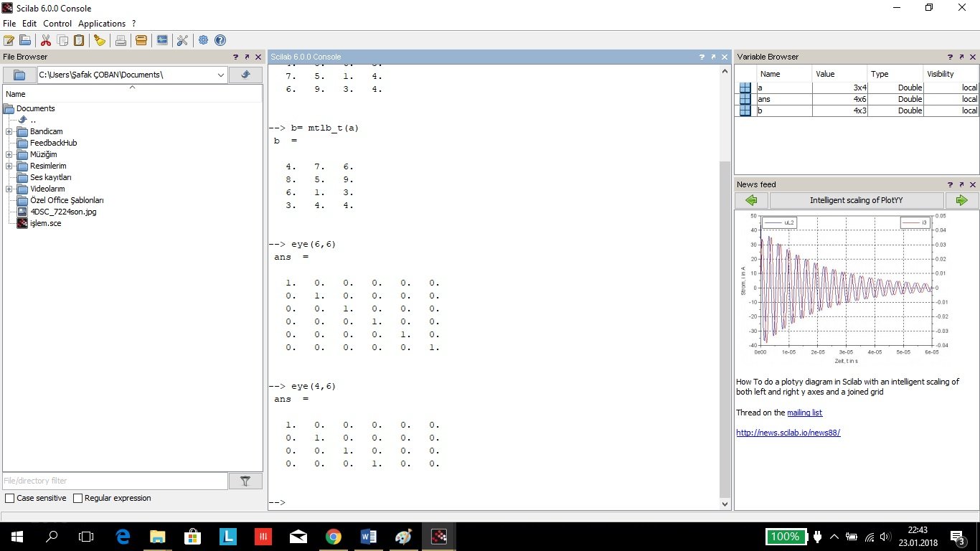Open the ATOMS module manager icon

(x=141, y=40)
